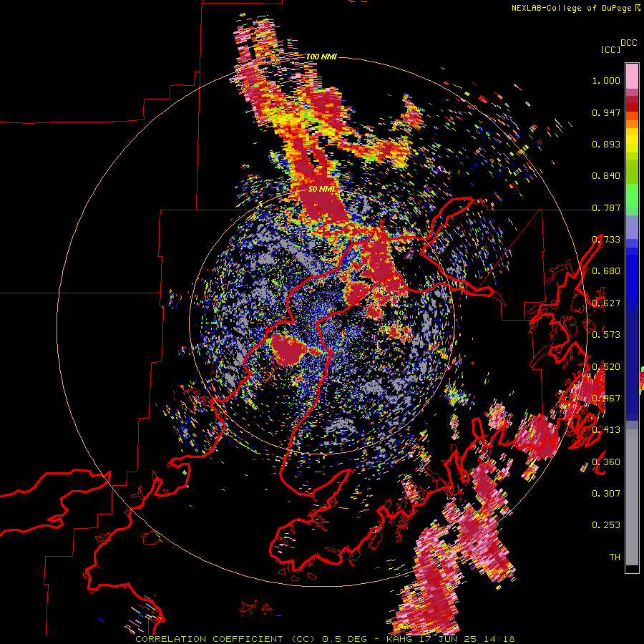Select the 0.520 scale value

click(606, 367)
